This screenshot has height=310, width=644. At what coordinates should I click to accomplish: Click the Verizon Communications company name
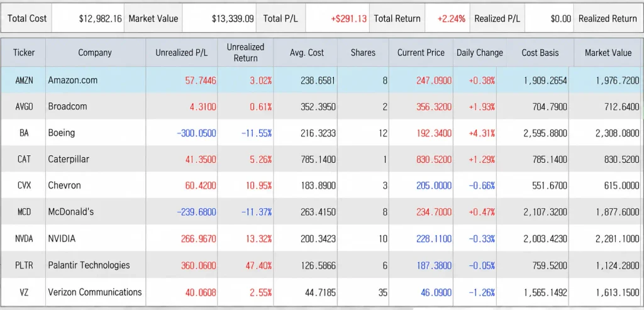[95, 292]
